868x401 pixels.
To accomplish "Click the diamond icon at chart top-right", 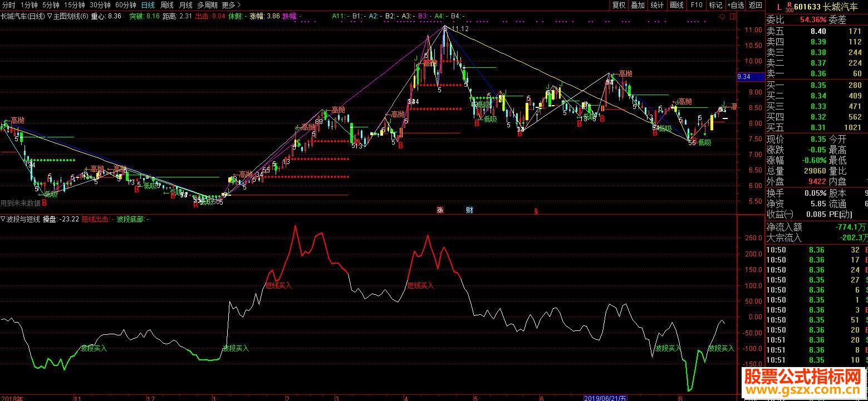I will (x=723, y=17).
